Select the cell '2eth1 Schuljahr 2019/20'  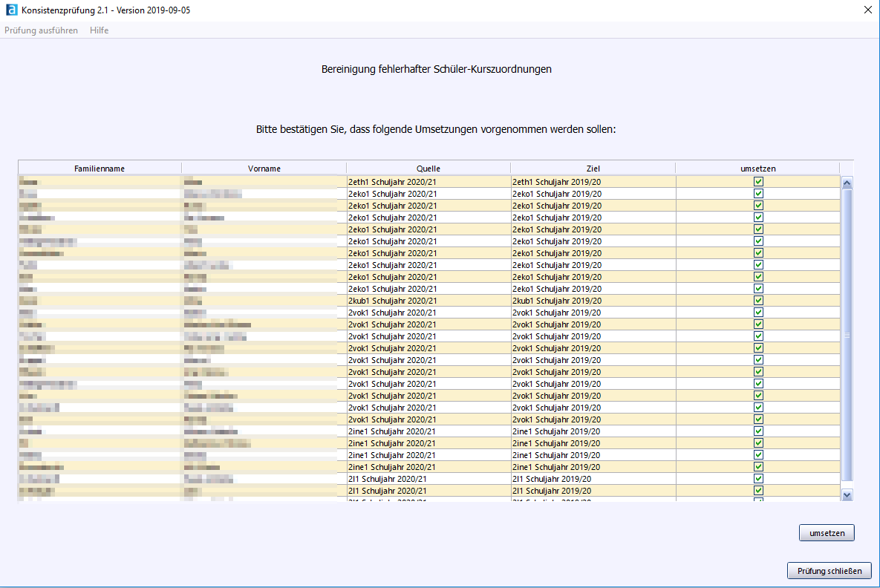[593, 182]
